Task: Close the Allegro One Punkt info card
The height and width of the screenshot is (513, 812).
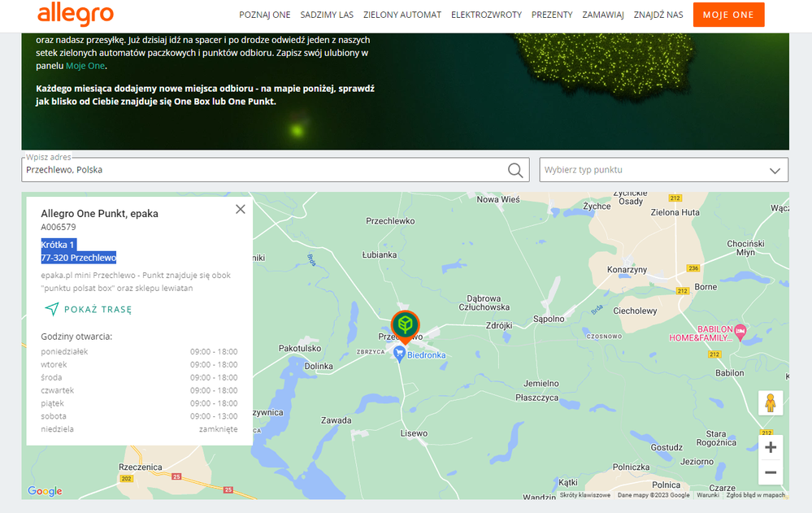Action: click(241, 209)
